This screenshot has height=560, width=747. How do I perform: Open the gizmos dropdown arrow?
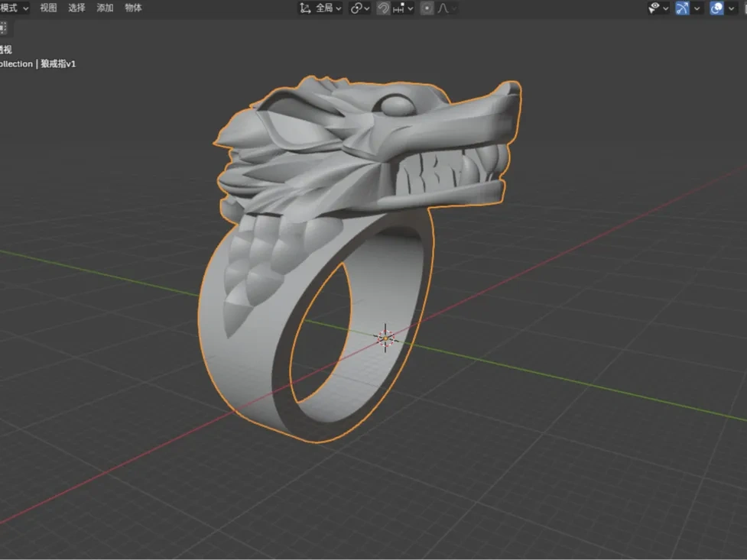[x=697, y=8]
